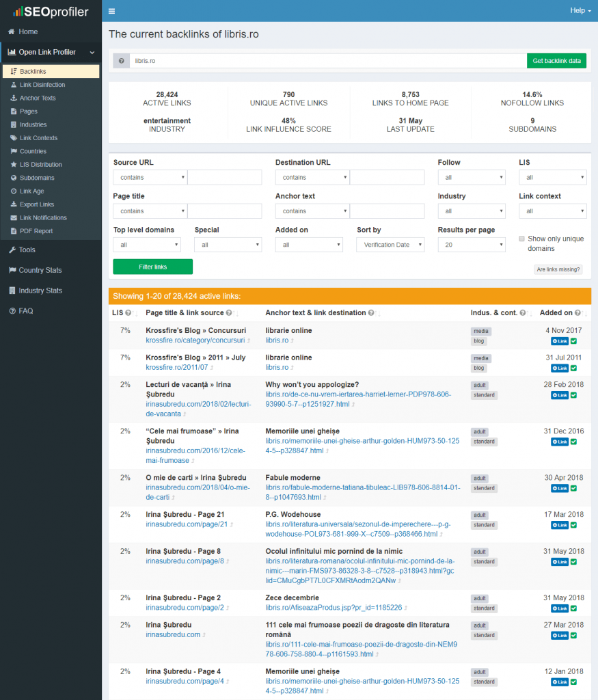Open irinasubredu.com/page/21 link
Screen dimensions: 598x700
point(187,524)
